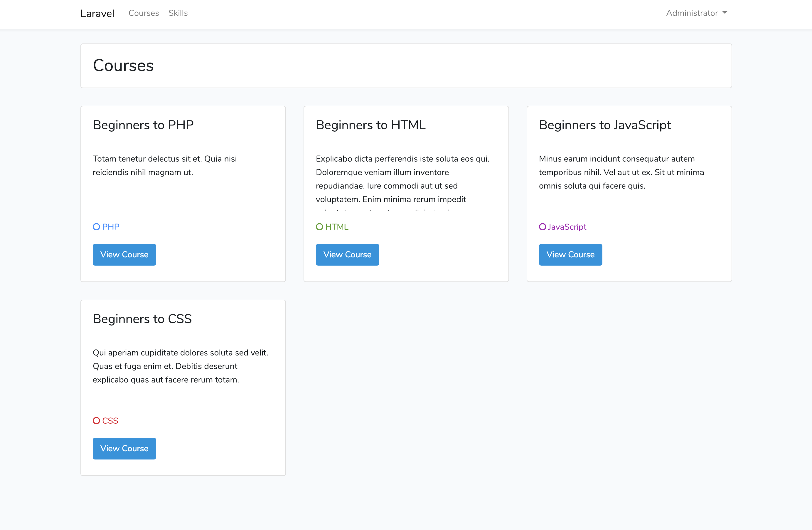This screenshot has height=530, width=812.
Task: Click the purple JavaScript skill circle icon
Action: [x=543, y=227]
